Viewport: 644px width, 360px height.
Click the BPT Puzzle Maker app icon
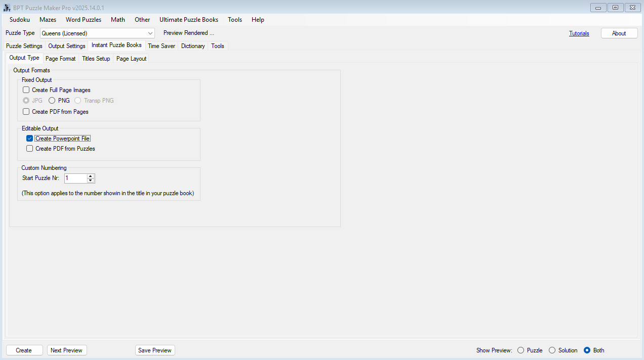pyautogui.click(x=7, y=8)
